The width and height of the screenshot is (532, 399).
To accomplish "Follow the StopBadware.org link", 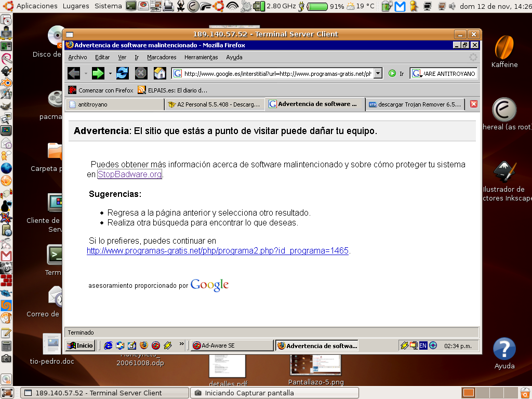I will pos(129,175).
